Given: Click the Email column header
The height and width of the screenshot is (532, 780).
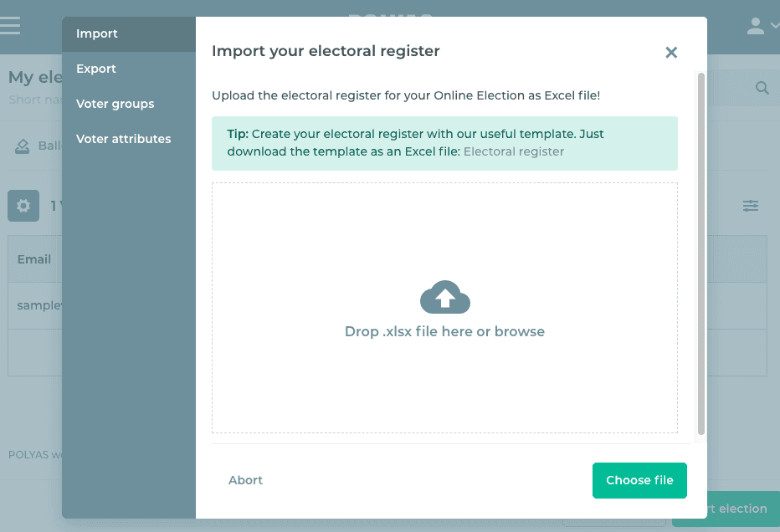Looking at the screenshot, I should pos(34,259).
